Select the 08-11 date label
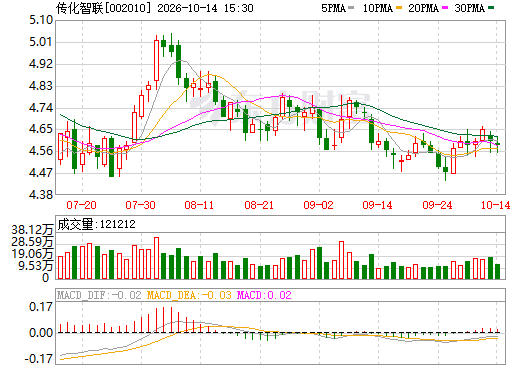 [x=199, y=205]
